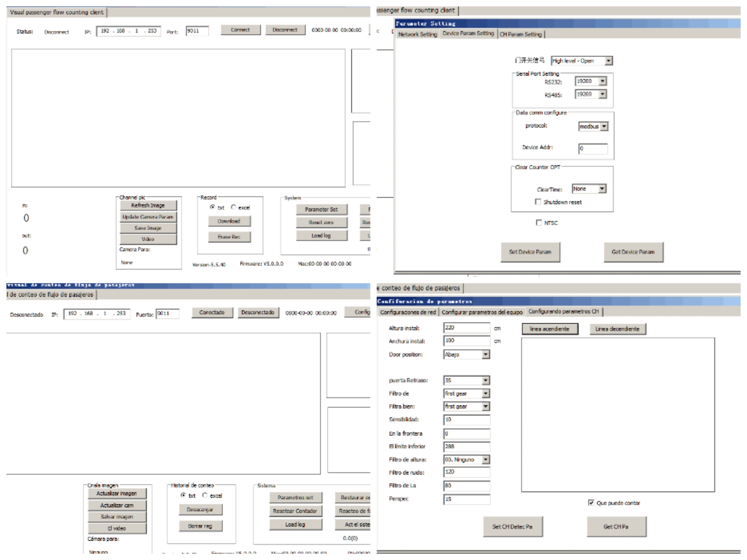Screen dimensions: 747x560
Task: Select excel radio in Record group
Action: coord(233,207)
